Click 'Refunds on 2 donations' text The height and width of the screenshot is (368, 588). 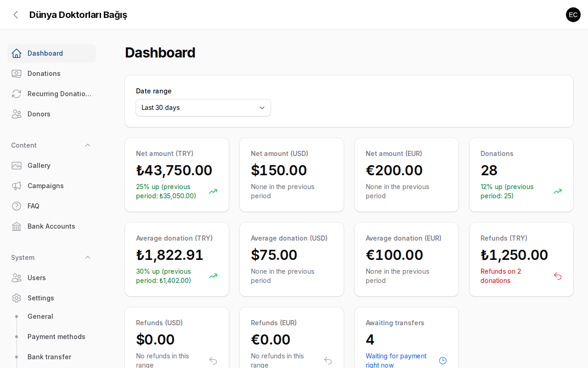click(x=501, y=276)
